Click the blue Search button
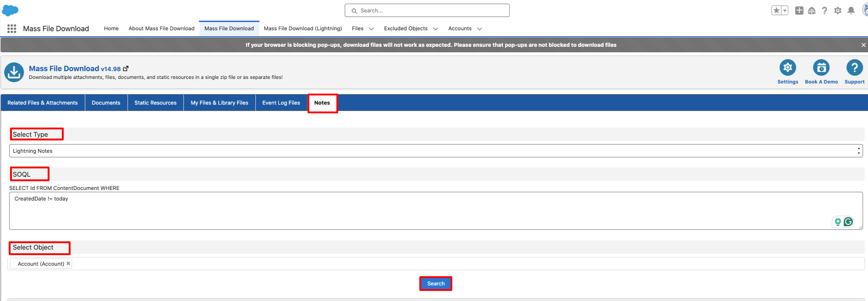 click(436, 284)
